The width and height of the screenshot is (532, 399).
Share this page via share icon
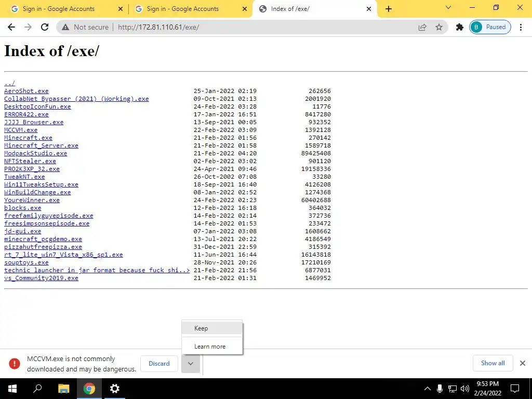[422, 27]
